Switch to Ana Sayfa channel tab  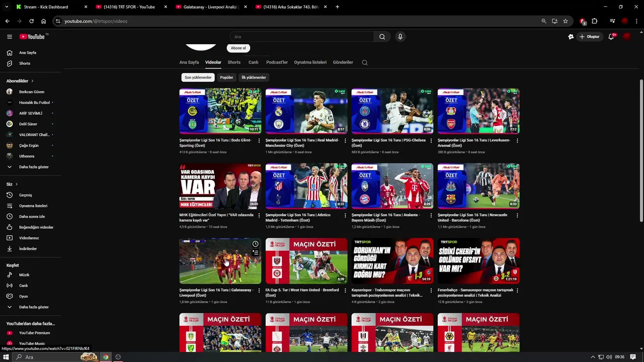(x=189, y=62)
